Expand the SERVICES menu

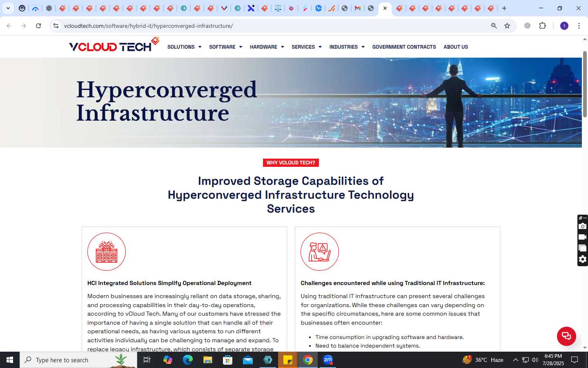click(306, 47)
